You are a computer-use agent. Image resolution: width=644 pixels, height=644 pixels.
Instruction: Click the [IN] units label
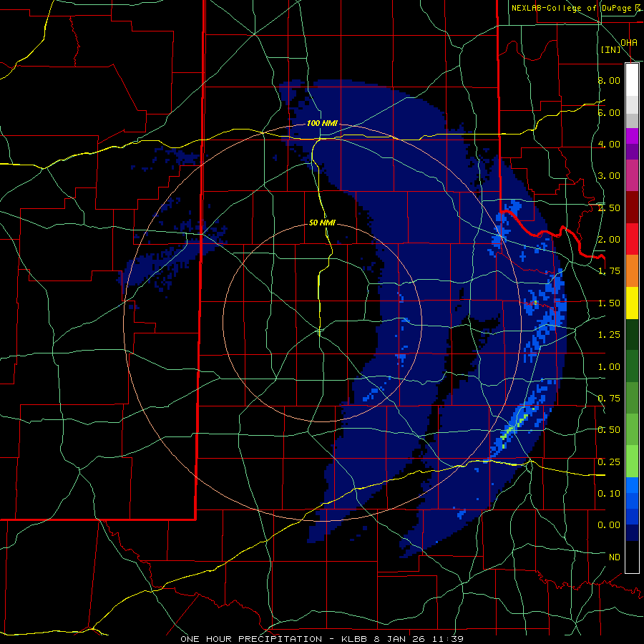coord(611,49)
